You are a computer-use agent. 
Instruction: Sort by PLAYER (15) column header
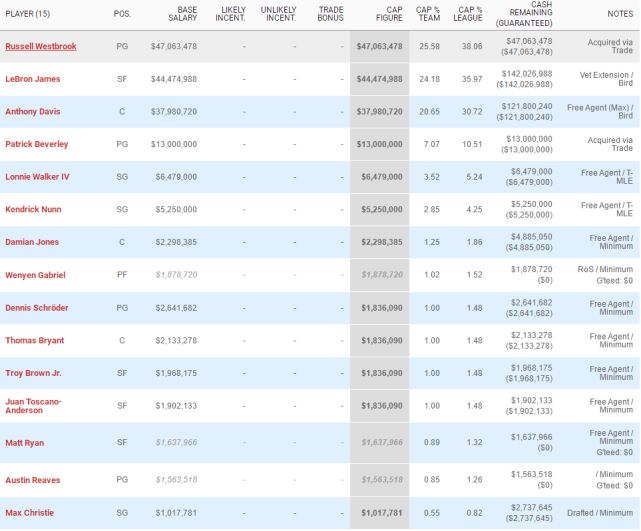pos(28,14)
